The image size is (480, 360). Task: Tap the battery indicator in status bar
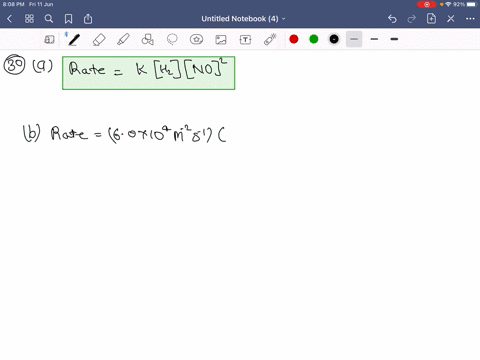(x=472, y=4)
